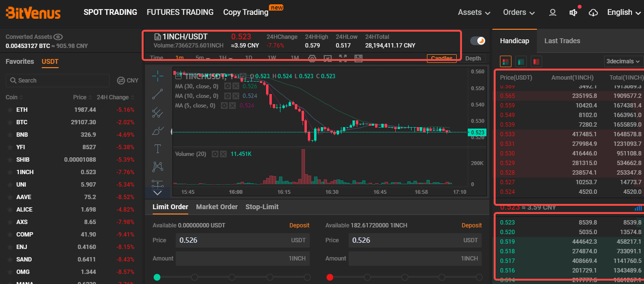Go to BitVenus home logo
644x284 pixels.
(33, 12)
